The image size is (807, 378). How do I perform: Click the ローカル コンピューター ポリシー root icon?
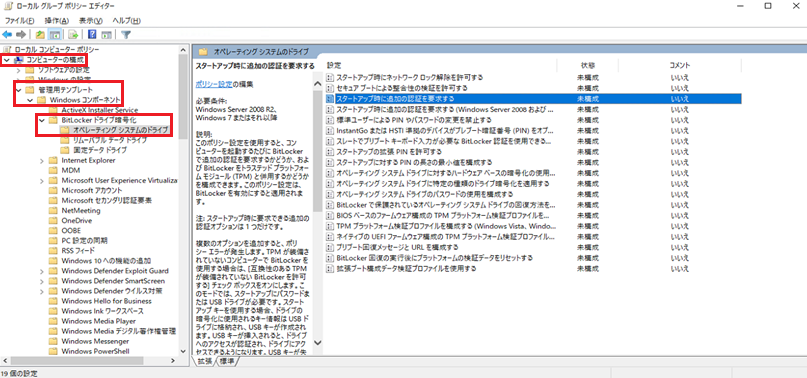click(x=8, y=50)
